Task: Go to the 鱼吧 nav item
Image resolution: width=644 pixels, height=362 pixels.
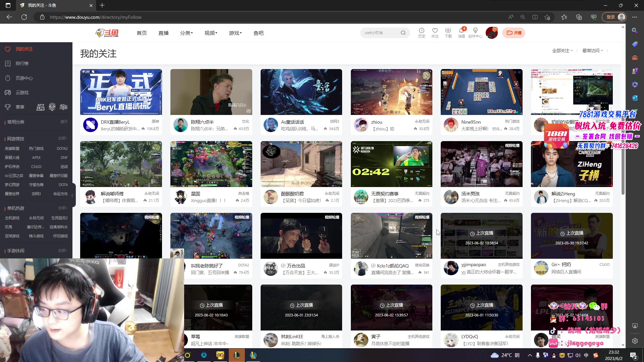Action: pos(259,33)
